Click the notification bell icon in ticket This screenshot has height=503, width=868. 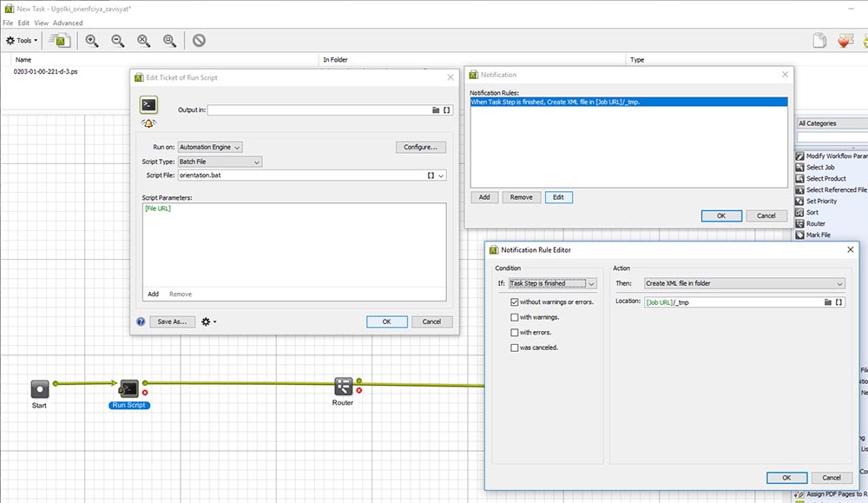coord(148,123)
